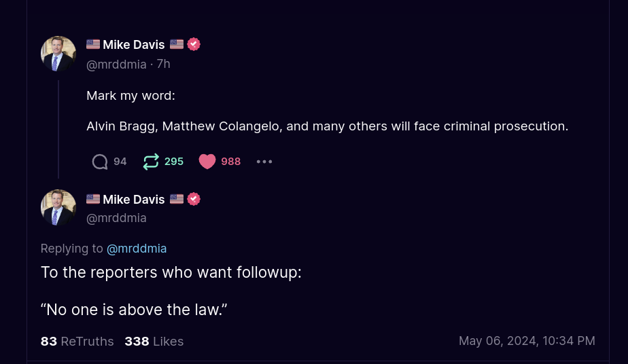Click the pink heart like icon
The image size is (628, 364).
coord(207,162)
